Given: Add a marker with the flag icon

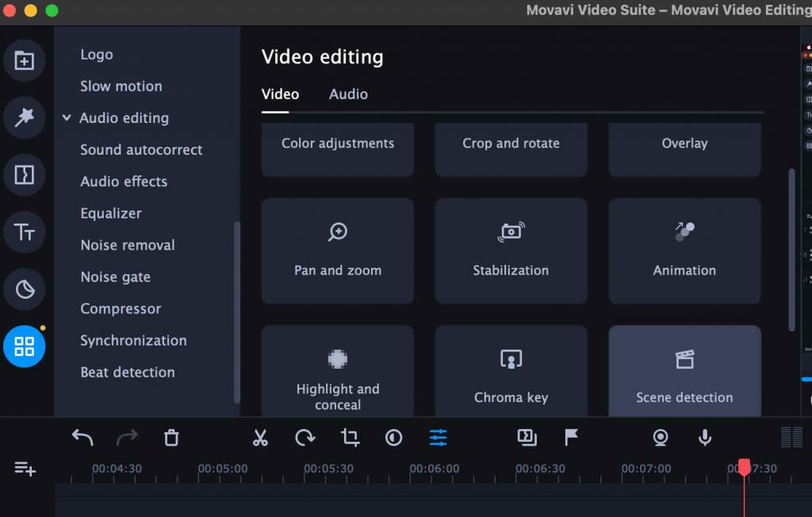Looking at the screenshot, I should pyautogui.click(x=571, y=437).
